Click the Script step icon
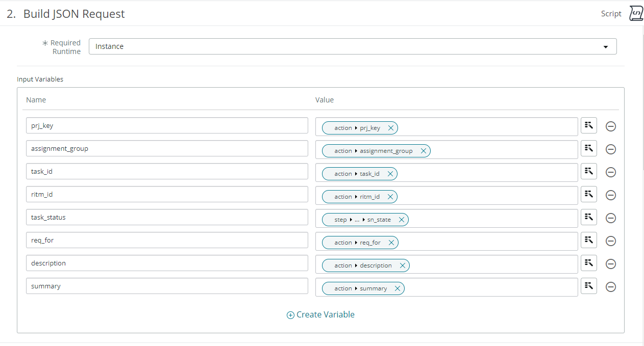644x346 pixels. [x=636, y=14]
